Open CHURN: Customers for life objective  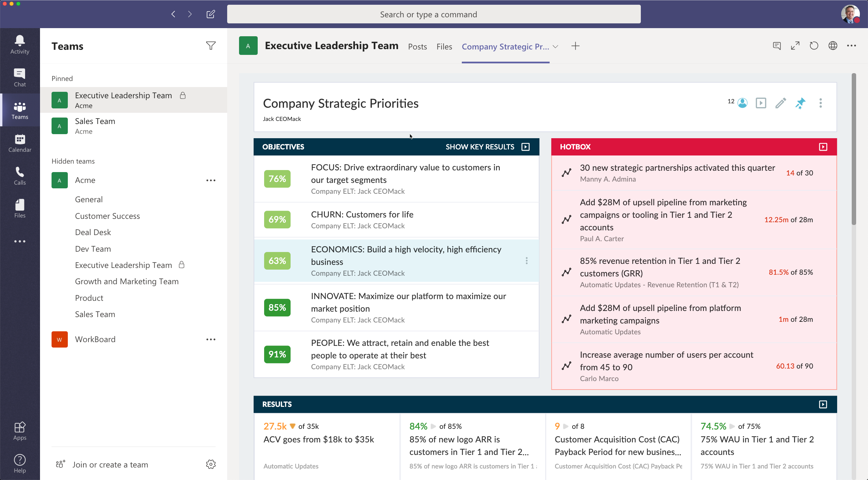click(x=362, y=214)
